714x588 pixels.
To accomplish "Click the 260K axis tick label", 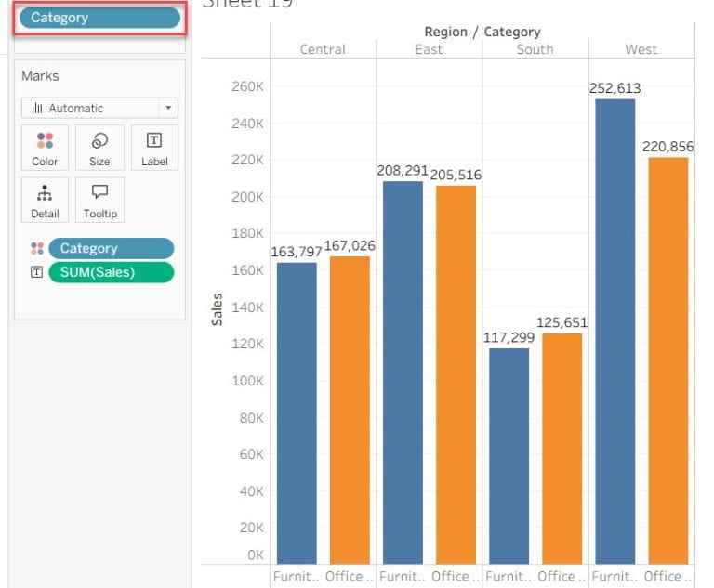I will [247, 86].
